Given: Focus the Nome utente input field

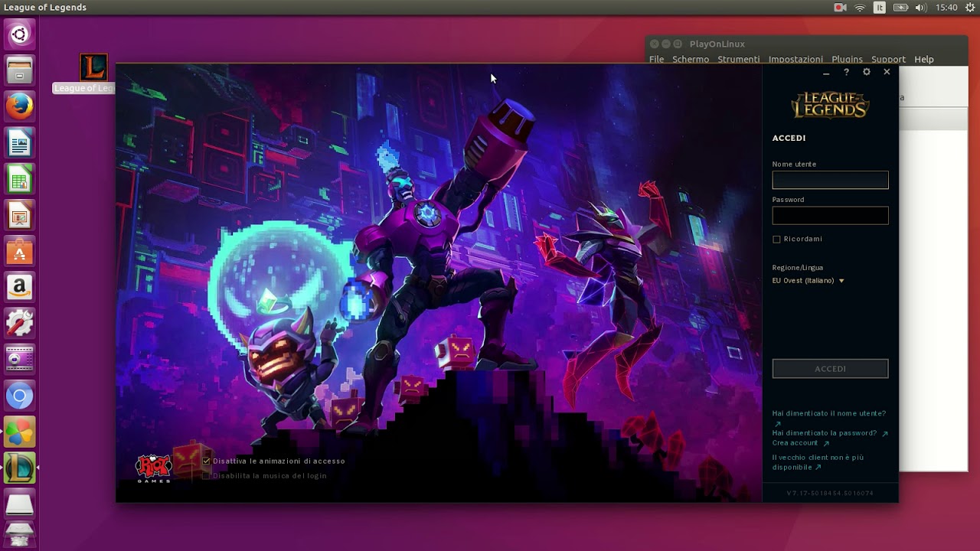Looking at the screenshot, I should coord(830,180).
